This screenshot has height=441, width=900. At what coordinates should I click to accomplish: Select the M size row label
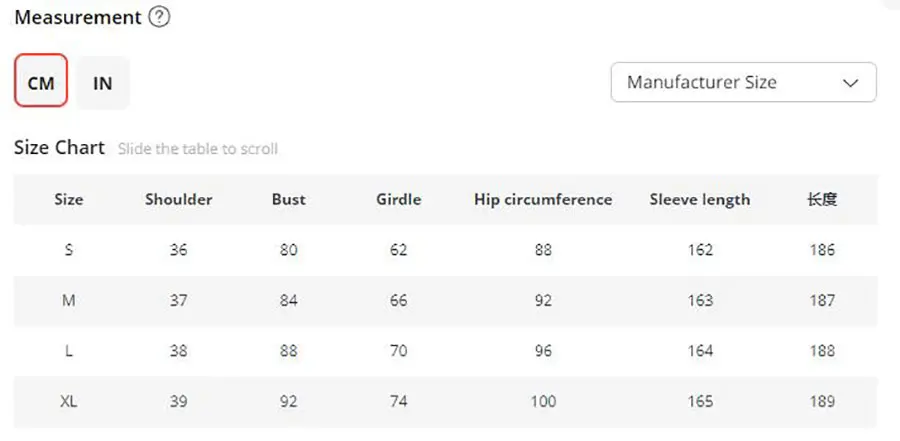click(x=68, y=300)
